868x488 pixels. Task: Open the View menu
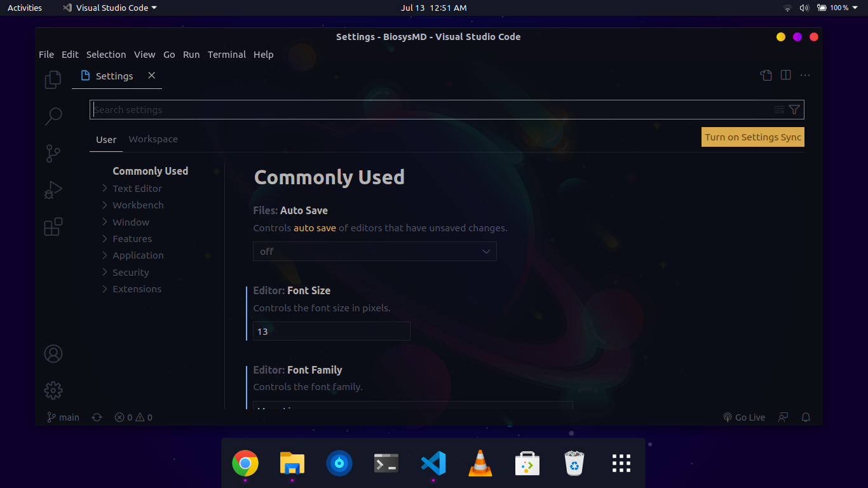pos(145,55)
